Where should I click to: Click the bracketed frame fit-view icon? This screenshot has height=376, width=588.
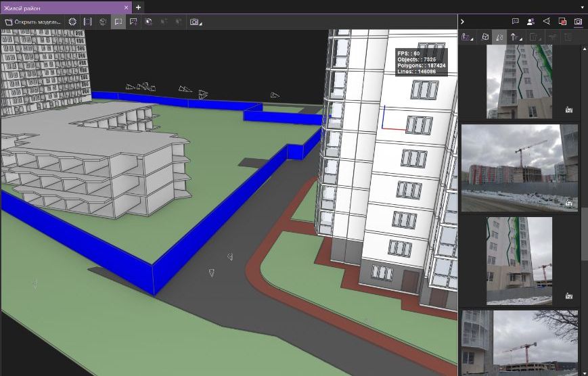click(88, 22)
